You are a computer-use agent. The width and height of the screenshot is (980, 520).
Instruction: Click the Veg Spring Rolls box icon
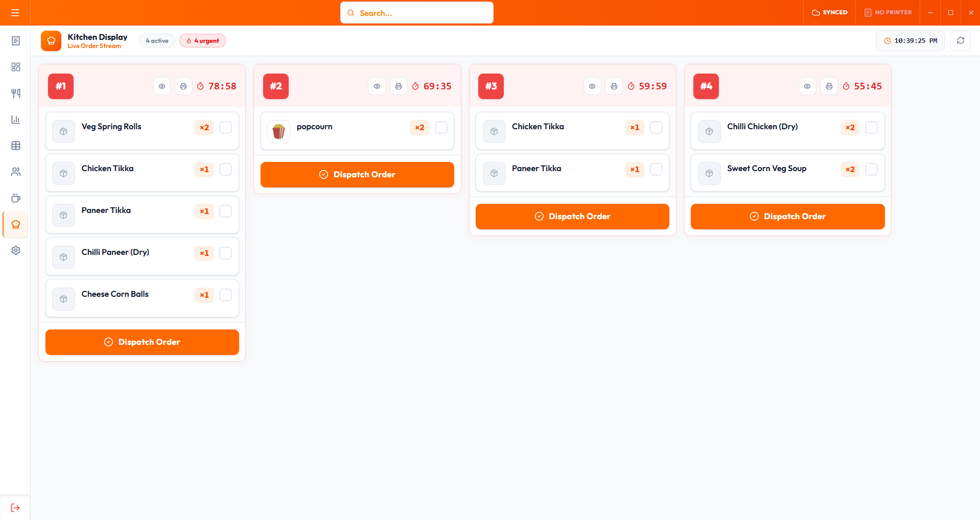[63, 131]
